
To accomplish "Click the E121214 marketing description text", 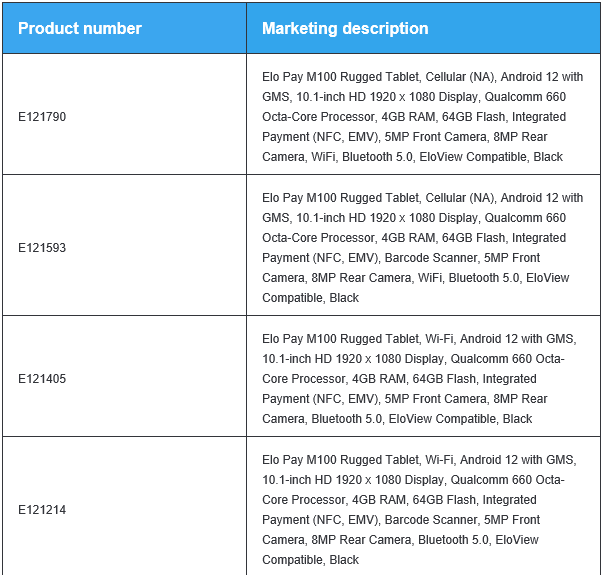I will click(419, 510).
